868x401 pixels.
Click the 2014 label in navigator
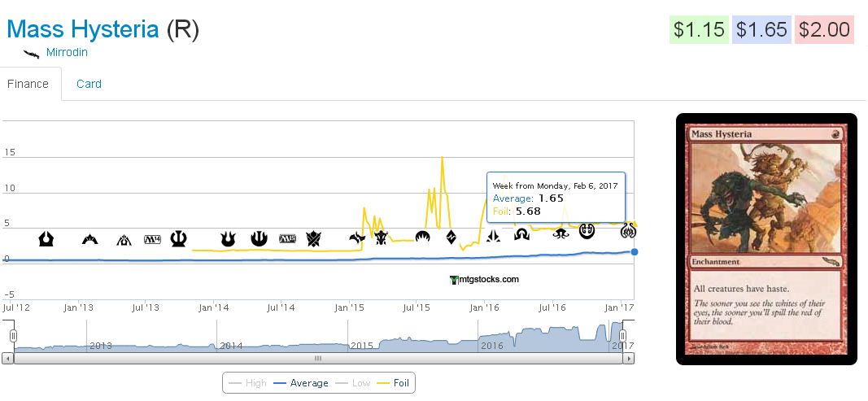(231, 346)
